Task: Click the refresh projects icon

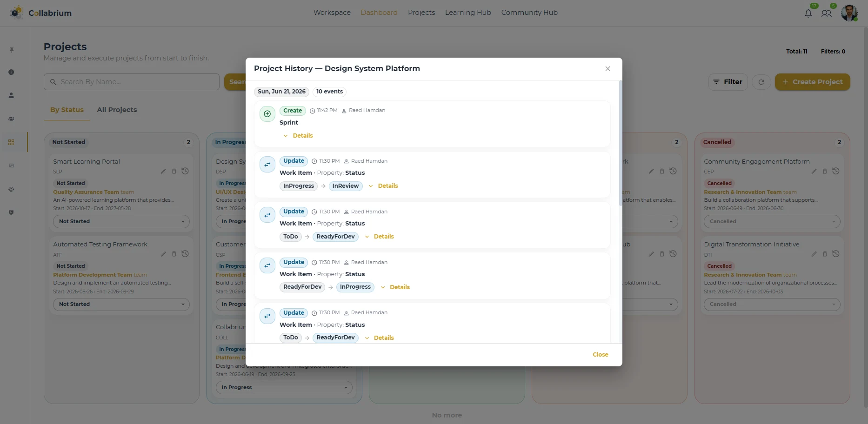Action: [x=761, y=82]
